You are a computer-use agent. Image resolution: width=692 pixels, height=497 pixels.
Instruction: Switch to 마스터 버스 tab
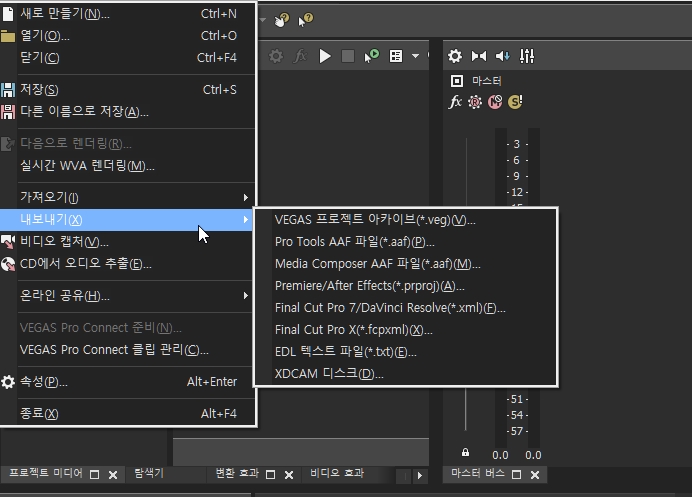click(478, 473)
